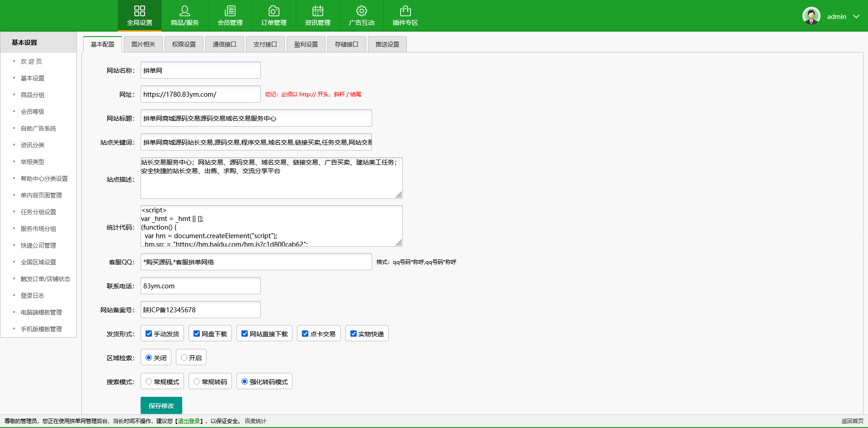
Task: Open 电脑端模板管理 sidebar item
Action: click(41, 312)
